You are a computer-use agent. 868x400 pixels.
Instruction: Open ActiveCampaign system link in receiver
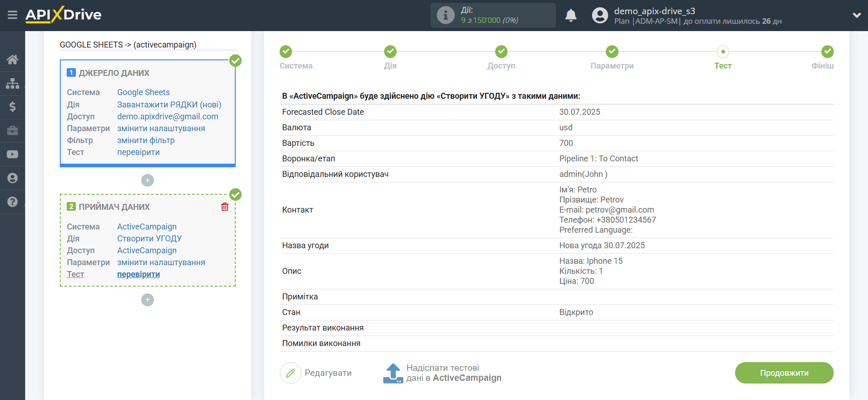click(147, 227)
